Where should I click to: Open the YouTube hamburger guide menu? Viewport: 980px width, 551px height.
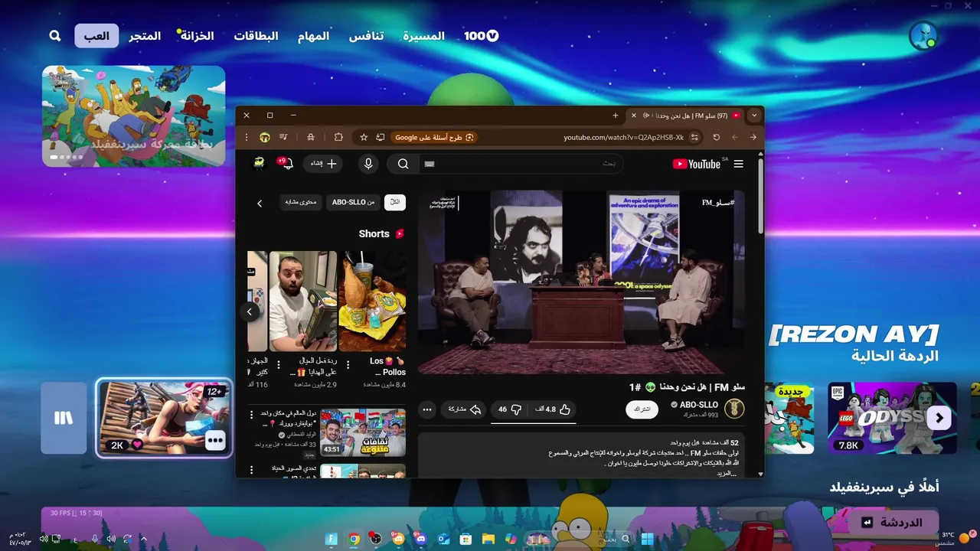click(x=739, y=164)
